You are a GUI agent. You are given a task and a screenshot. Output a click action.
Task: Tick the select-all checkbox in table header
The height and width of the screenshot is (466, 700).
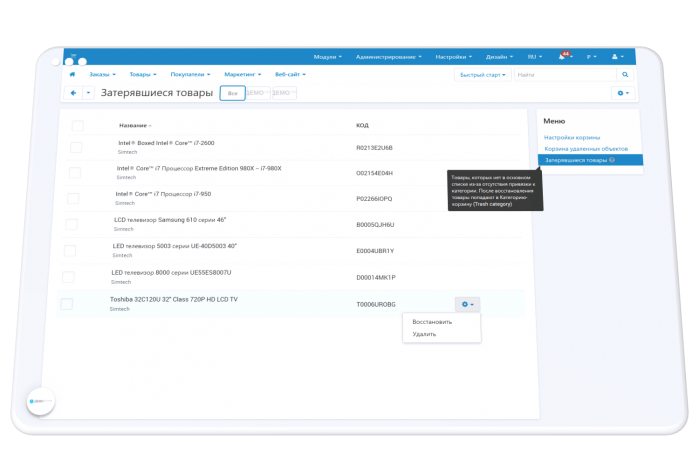tap(78, 125)
